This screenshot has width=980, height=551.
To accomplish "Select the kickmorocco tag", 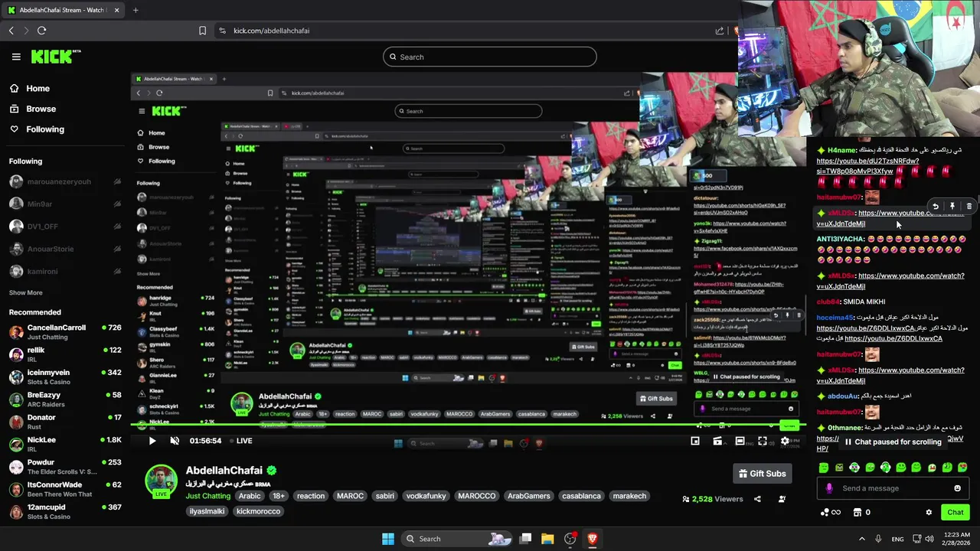I will pyautogui.click(x=258, y=511).
